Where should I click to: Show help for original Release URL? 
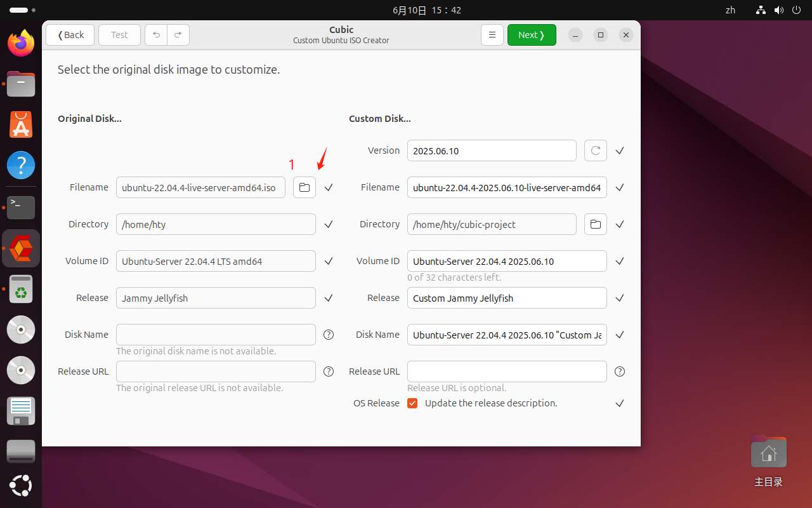point(329,371)
